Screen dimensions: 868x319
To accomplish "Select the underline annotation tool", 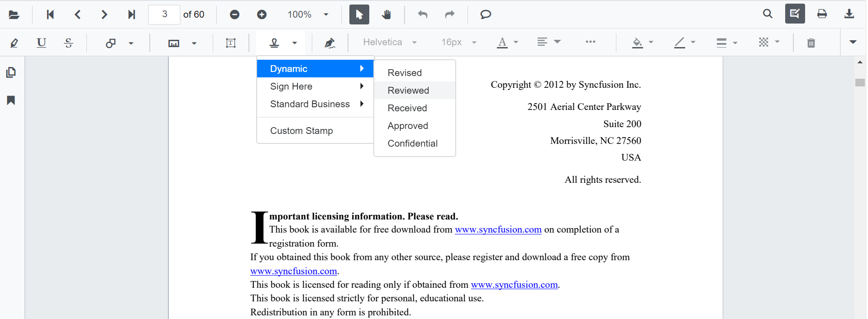I will (41, 43).
